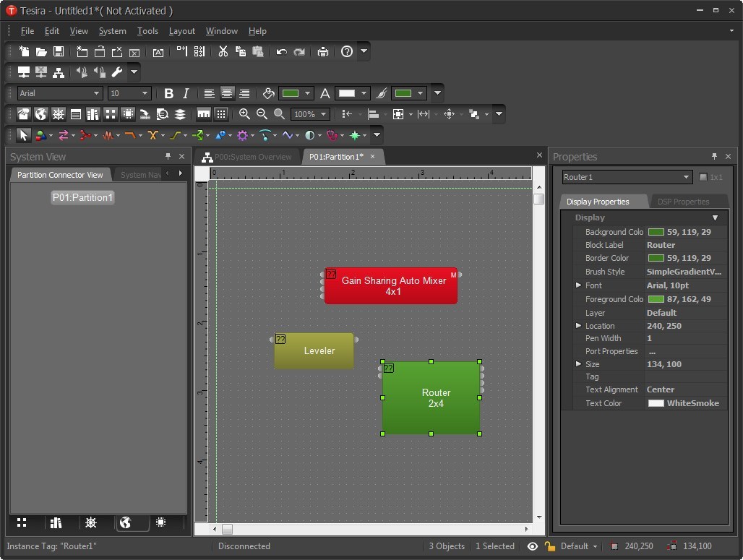Pin the Properties panel
The width and height of the screenshot is (743, 560).
point(714,156)
